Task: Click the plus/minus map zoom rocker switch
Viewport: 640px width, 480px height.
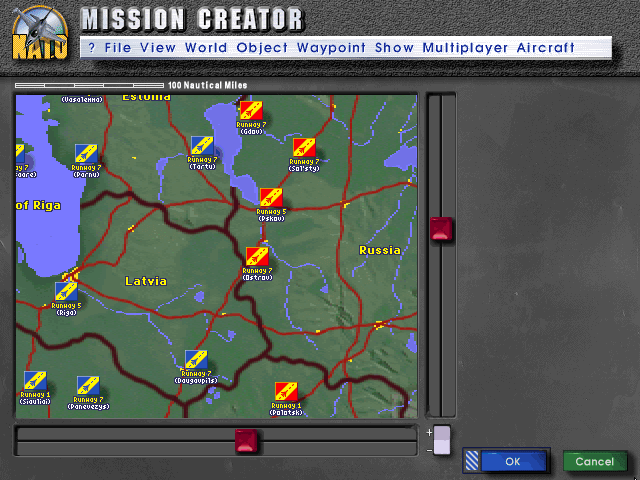Action: pos(441,440)
